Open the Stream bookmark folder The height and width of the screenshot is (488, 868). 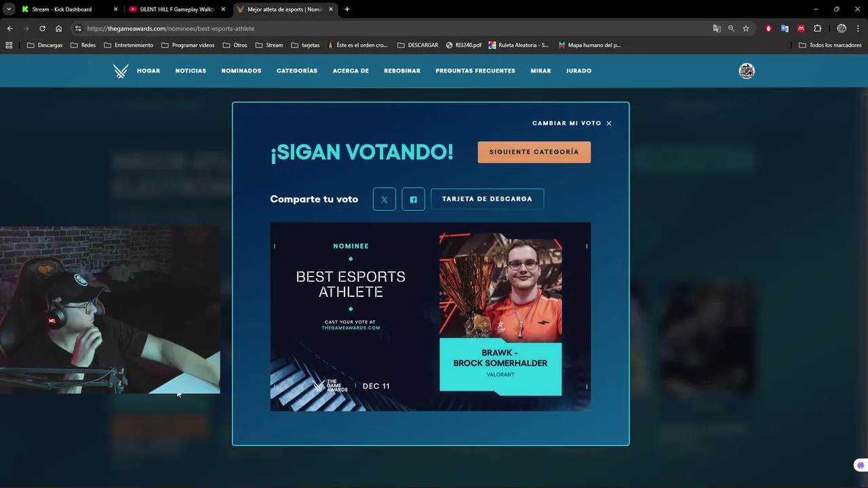(x=269, y=45)
